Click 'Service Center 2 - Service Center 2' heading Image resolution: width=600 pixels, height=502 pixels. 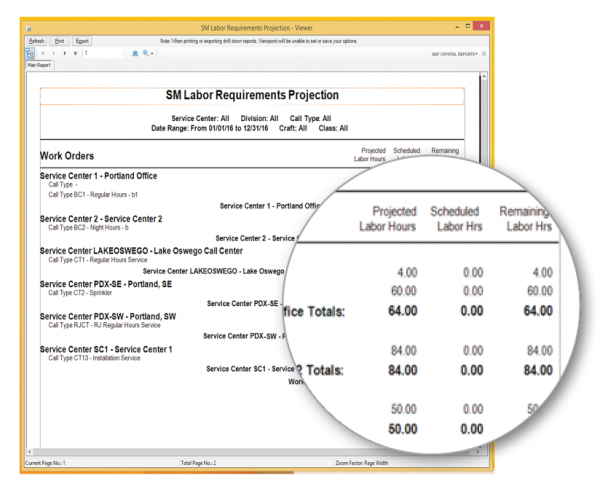tap(101, 219)
